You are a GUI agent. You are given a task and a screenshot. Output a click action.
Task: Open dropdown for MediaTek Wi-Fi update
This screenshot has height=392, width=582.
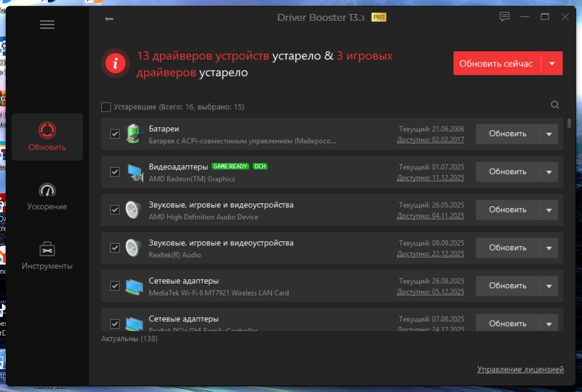coord(549,286)
